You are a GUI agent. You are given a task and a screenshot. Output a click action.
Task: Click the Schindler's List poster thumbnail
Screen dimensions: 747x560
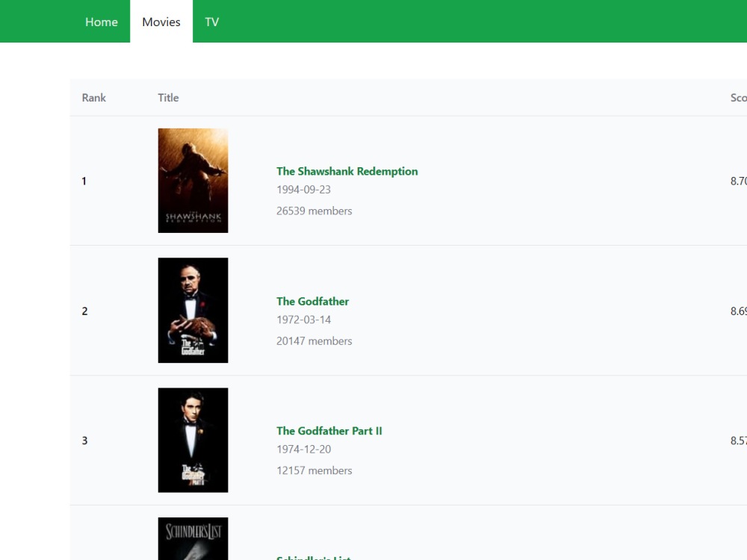[193, 538]
